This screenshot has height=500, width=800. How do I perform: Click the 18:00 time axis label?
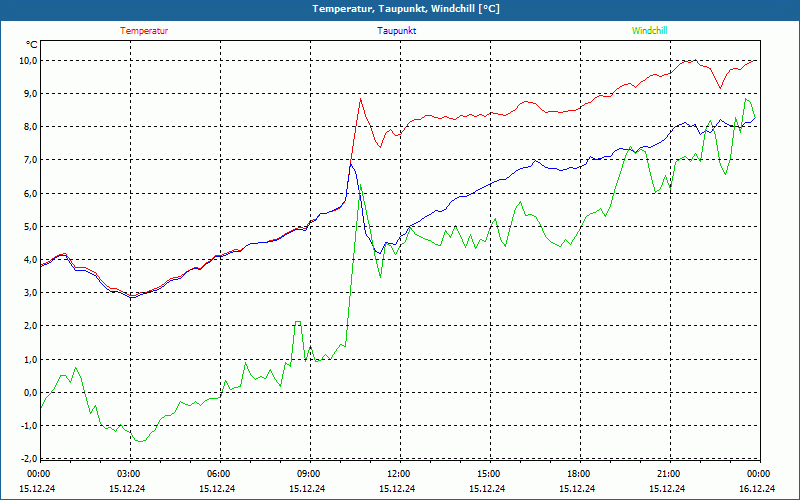[x=579, y=474]
